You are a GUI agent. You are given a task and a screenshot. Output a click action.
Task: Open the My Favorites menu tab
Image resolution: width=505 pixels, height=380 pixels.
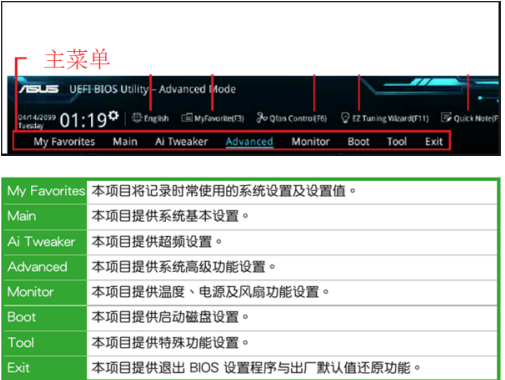(x=64, y=142)
